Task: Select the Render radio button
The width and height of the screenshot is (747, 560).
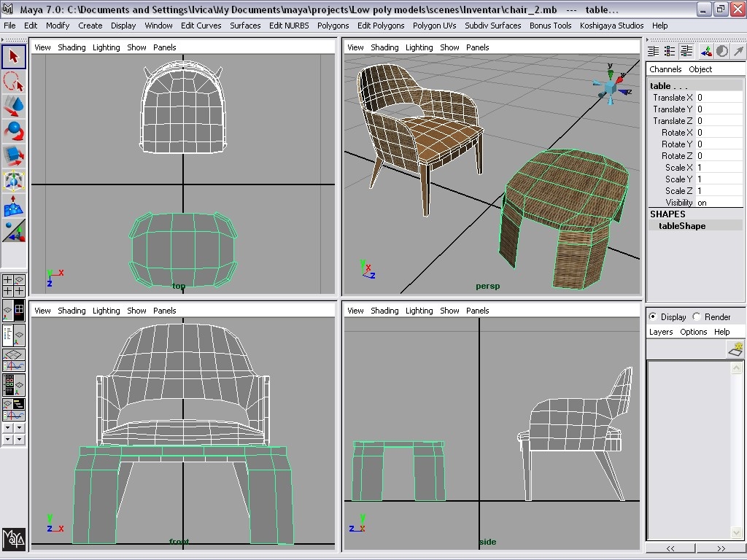Action: click(698, 316)
